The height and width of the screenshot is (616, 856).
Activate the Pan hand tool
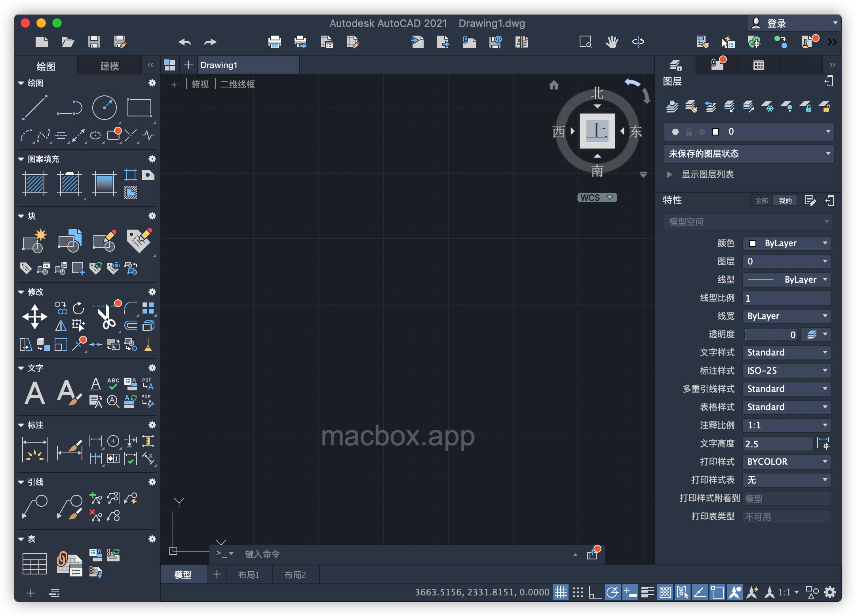(612, 42)
